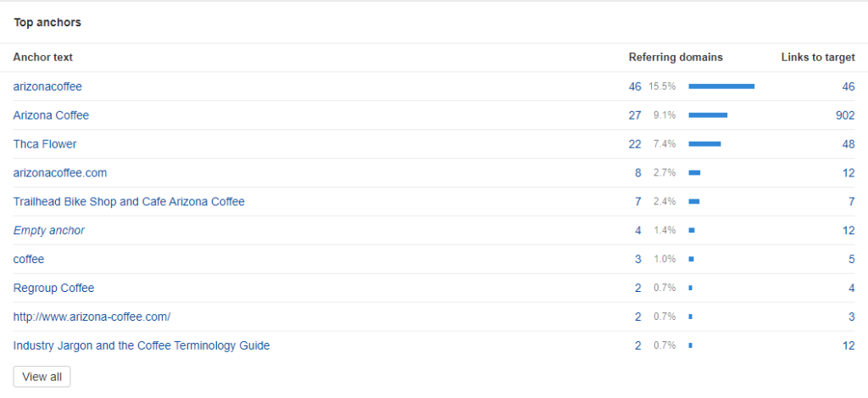868x398 pixels.
Task: Open the 48 links to target value
Action: [x=849, y=144]
